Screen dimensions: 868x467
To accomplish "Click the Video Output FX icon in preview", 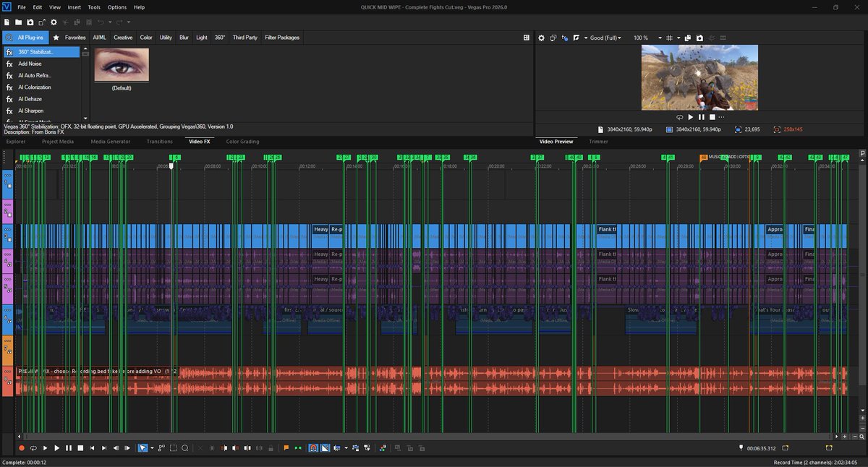I will 564,38.
